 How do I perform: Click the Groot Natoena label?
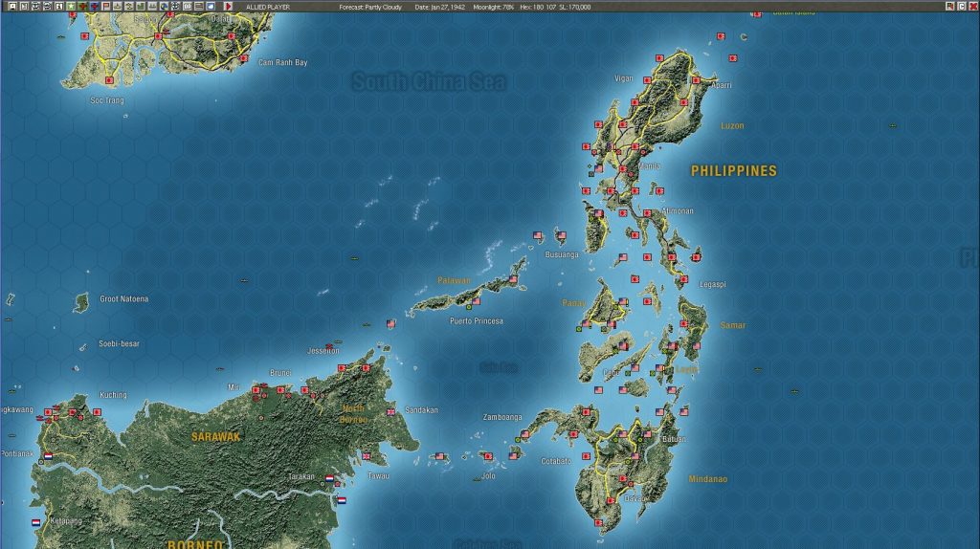pyautogui.click(x=124, y=298)
